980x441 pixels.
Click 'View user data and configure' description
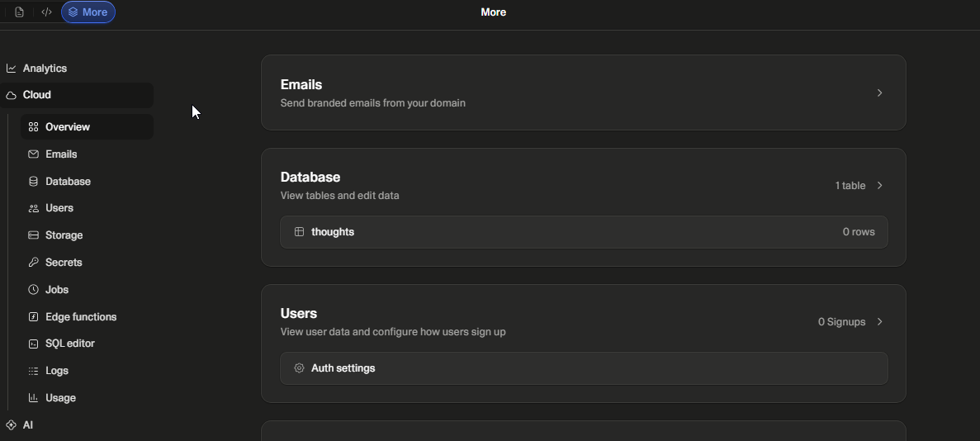click(393, 332)
